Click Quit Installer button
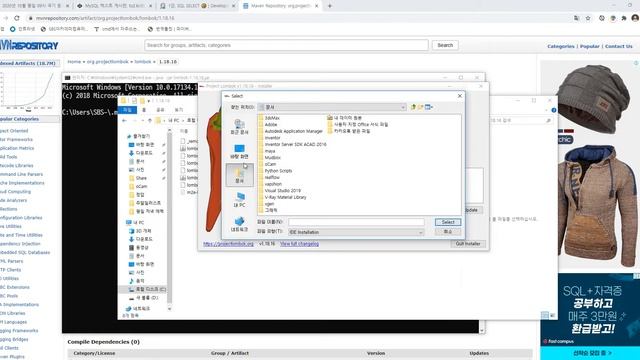 468,244
